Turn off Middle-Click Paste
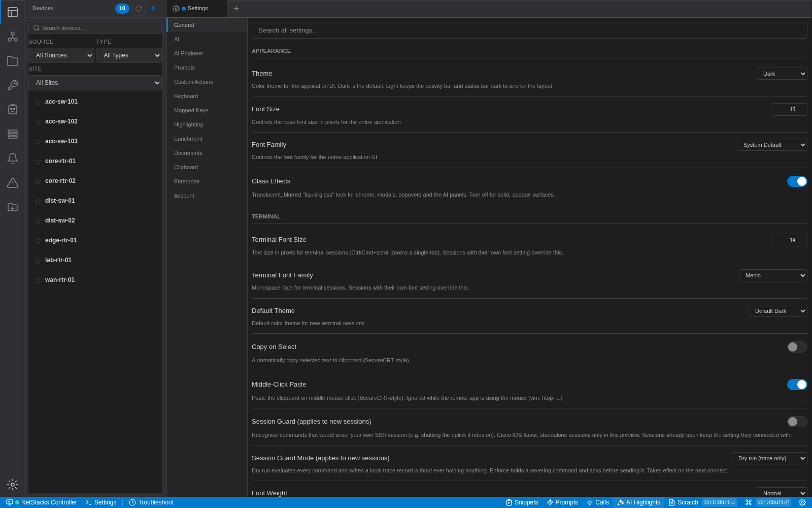812x508 pixels. pyautogui.click(x=797, y=385)
